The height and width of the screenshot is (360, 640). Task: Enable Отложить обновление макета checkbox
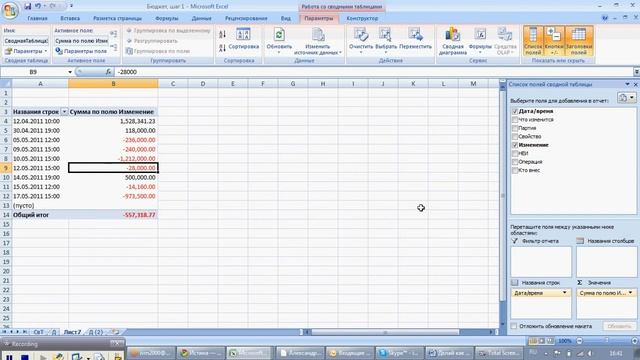click(x=514, y=326)
